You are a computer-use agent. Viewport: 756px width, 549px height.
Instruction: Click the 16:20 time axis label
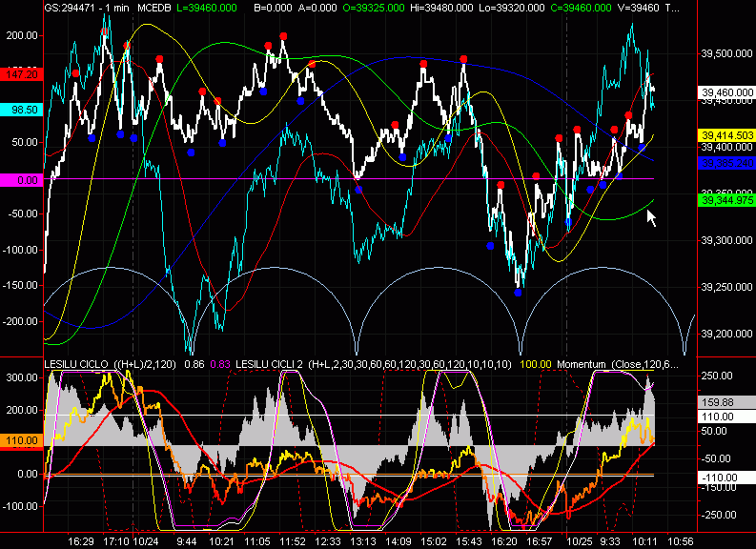click(503, 541)
